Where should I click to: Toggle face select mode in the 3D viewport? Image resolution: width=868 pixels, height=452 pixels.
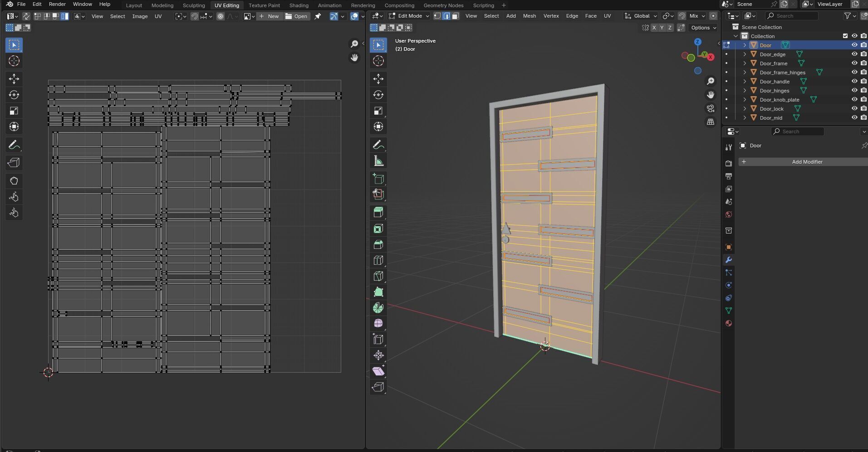(x=455, y=16)
